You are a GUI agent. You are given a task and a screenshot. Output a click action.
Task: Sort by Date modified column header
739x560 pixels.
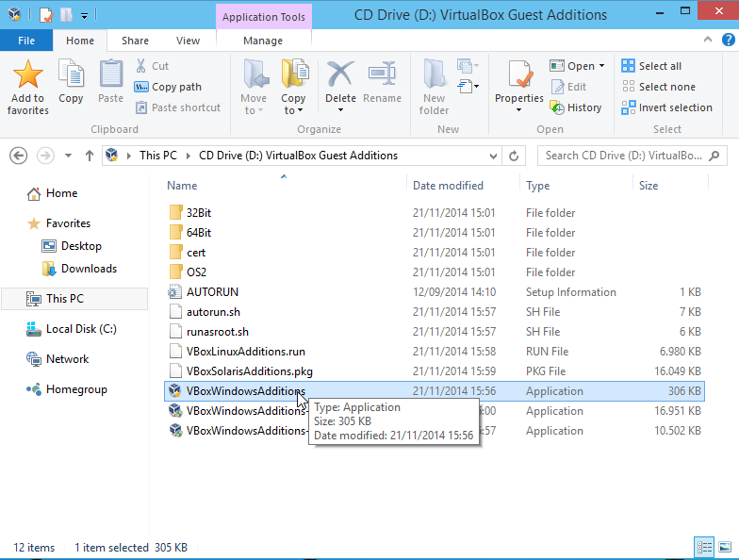point(448,186)
